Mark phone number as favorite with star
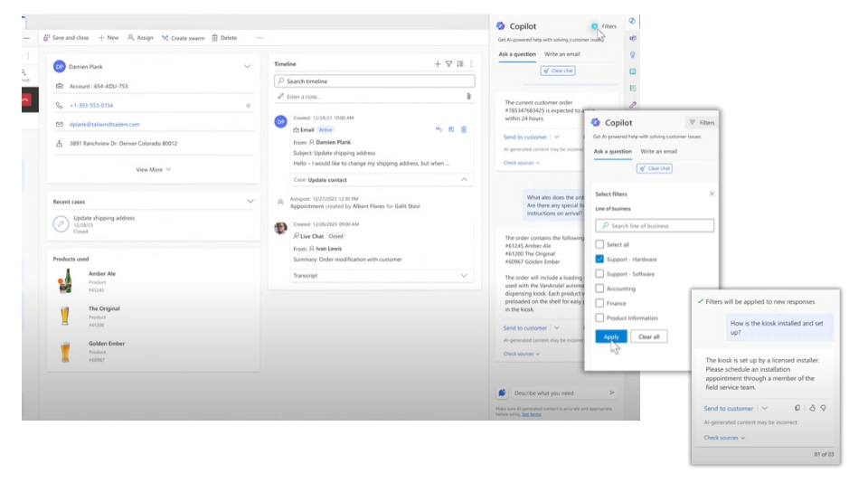 click(248, 106)
